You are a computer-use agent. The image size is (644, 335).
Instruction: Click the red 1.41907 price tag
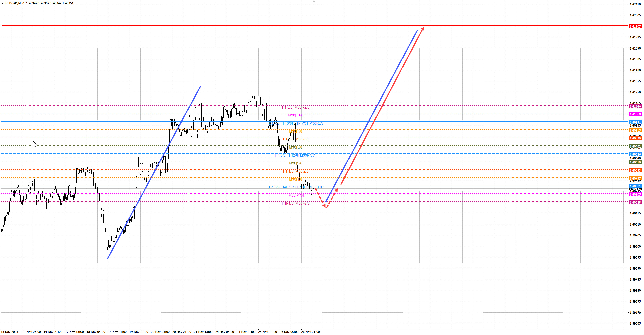635,26
